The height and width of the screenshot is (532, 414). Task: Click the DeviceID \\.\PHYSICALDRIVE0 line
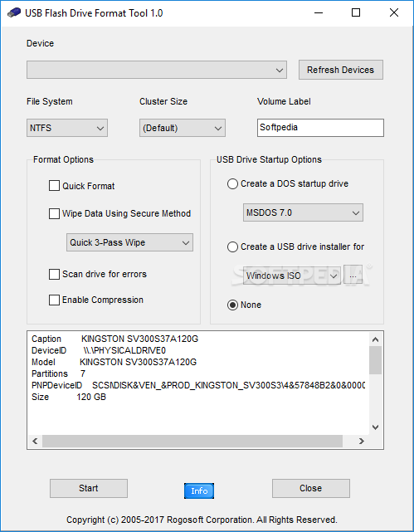[99, 350]
